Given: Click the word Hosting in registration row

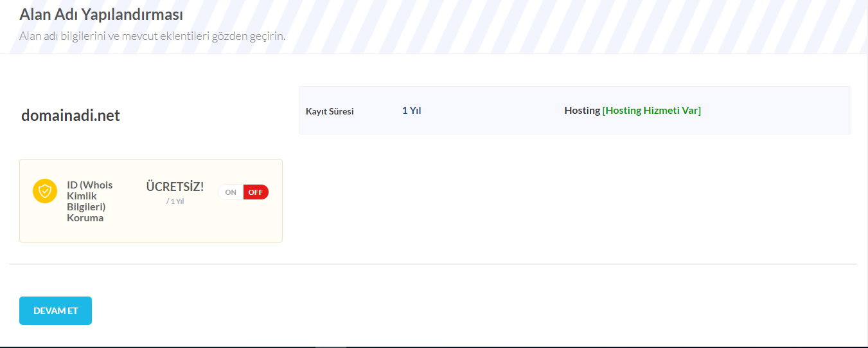Looking at the screenshot, I should point(582,111).
